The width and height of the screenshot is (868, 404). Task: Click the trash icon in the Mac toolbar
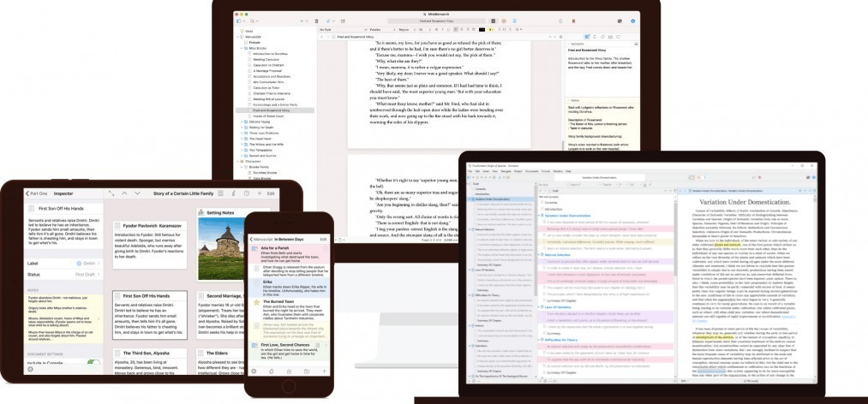(x=317, y=21)
